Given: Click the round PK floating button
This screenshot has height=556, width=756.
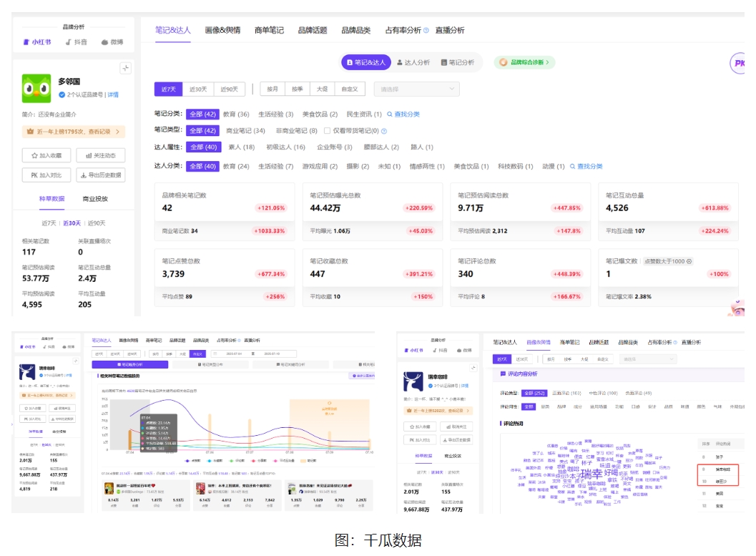Looking at the screenshot, I should (x=737, y=63).
